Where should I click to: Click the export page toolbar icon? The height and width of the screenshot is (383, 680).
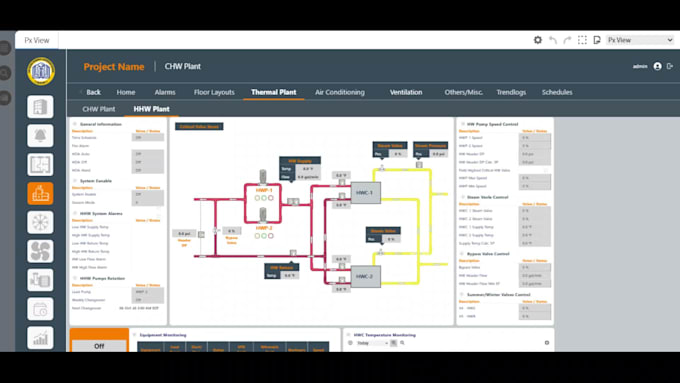[x=597, y=40]
